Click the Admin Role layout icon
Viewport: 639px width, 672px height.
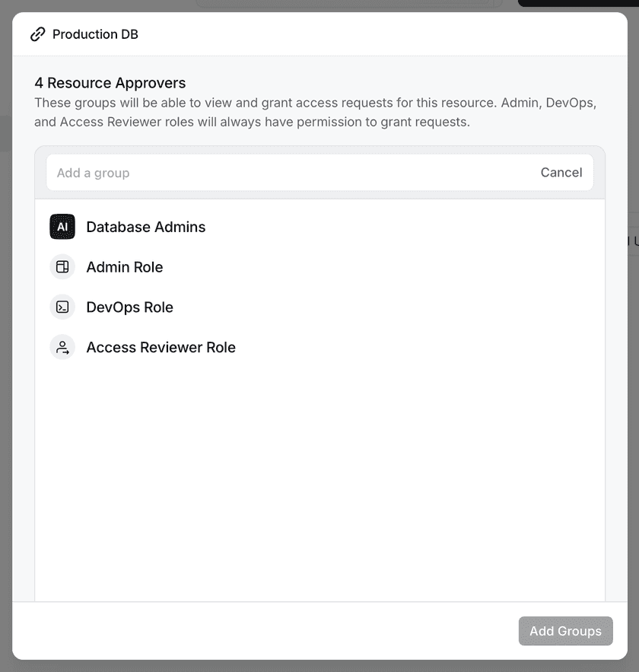pos(62,267)
